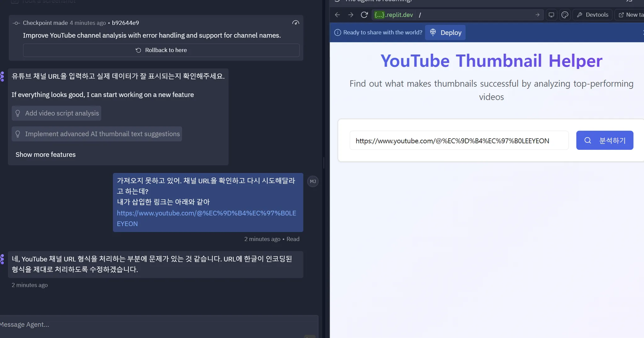
Task: Click the 'Ready to share with the world?' text
Action: (x=383, y=33)
